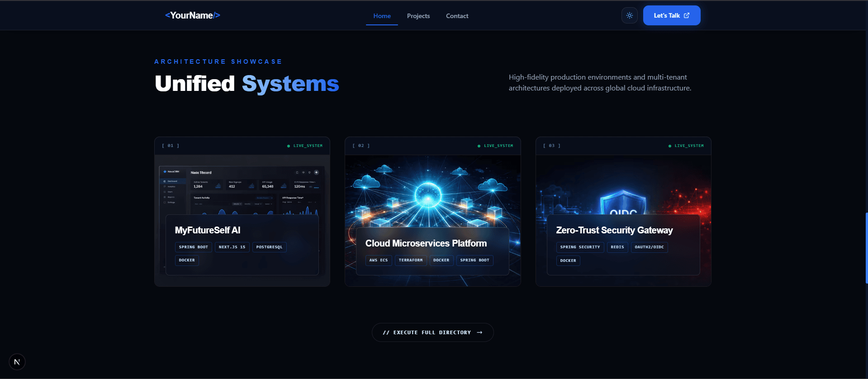
Task: Open the Contact nav link
Action: (x=457, y=16)
